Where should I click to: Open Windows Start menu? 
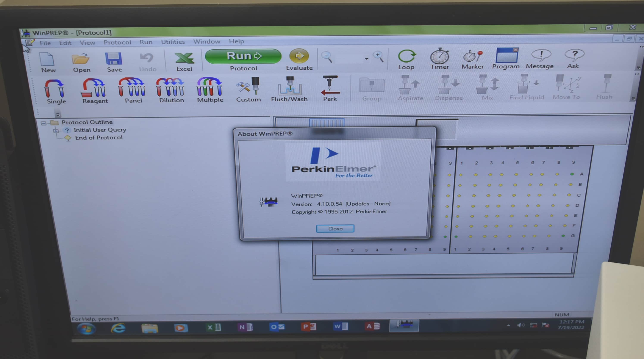(86, 328)
